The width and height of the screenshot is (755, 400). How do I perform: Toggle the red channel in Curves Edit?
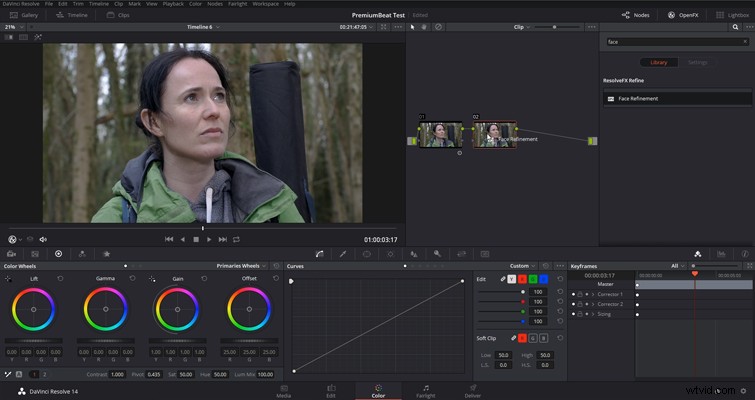522,279
